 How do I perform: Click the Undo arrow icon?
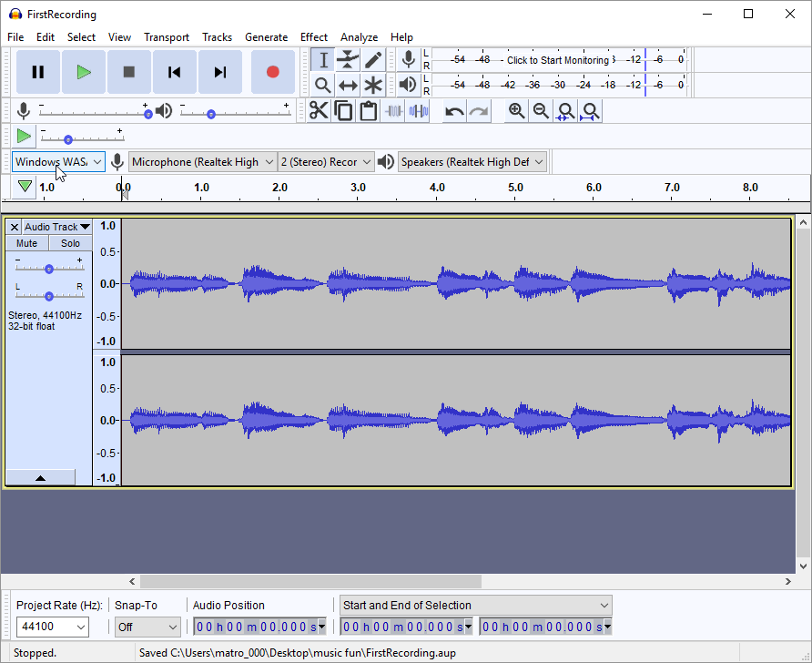(453, 111)
